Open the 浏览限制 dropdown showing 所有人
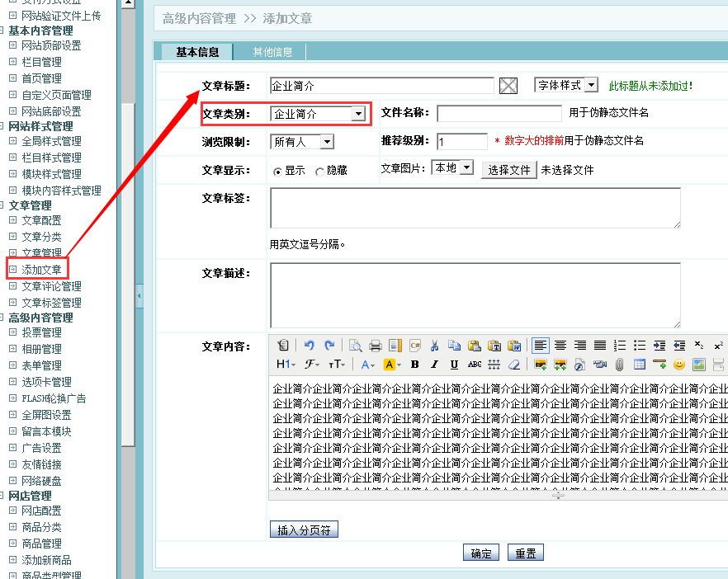Viewport: 728px width, 579px height. [327, 142]
